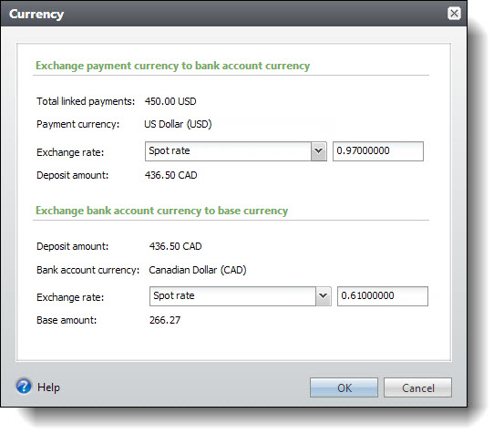The width and height of the screenshot is (504, 444).
Task: Select the 450.00 USD total linked payments value
Action: pos(170,101)
